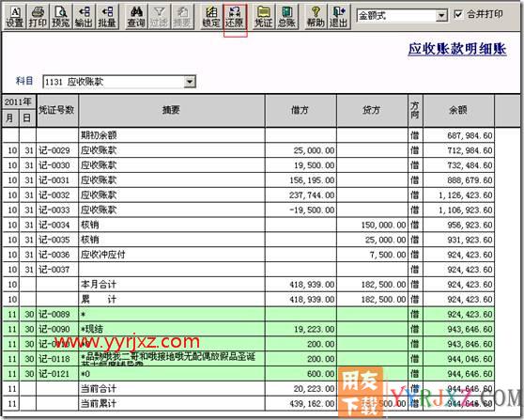The image size is (524, 420).
Task: Select voucher cell 记-0031
Action: pos(57,180)
